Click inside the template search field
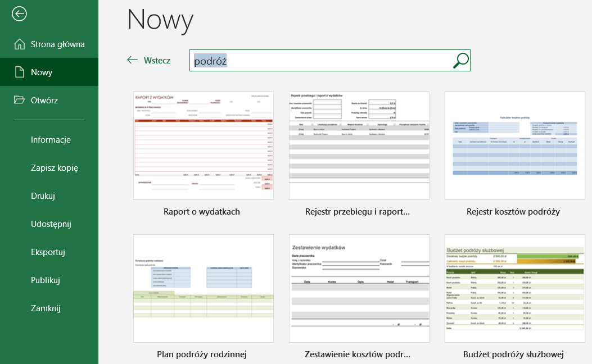 (x=320, y=61)
